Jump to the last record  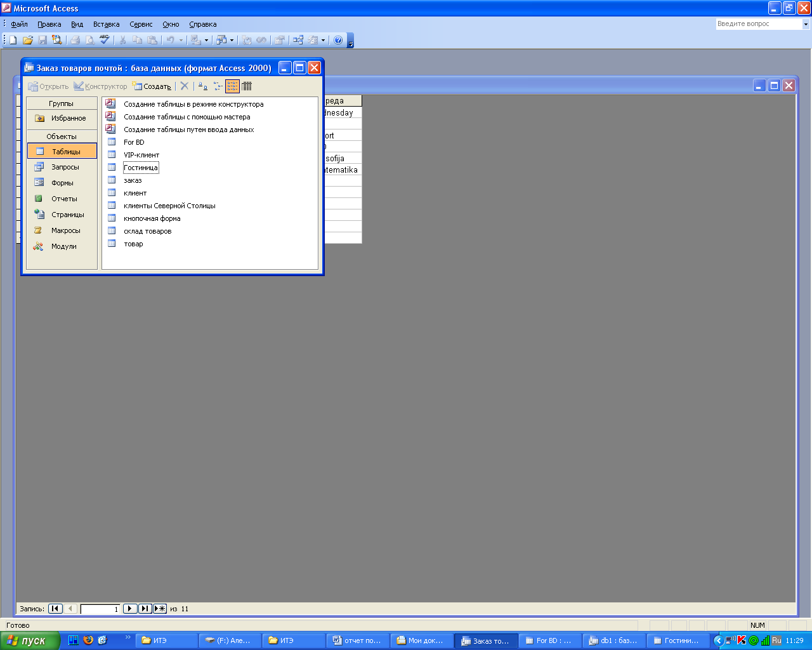(x=145, y=609)
